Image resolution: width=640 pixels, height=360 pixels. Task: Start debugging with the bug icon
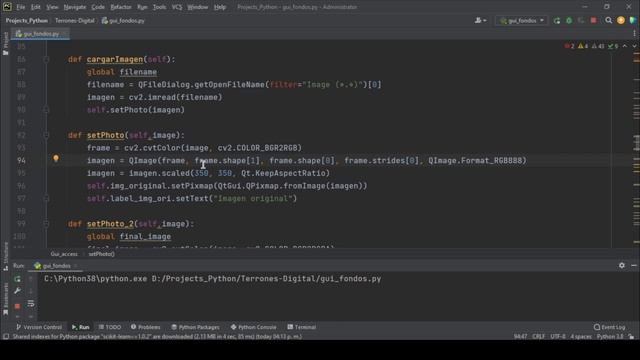569,20
